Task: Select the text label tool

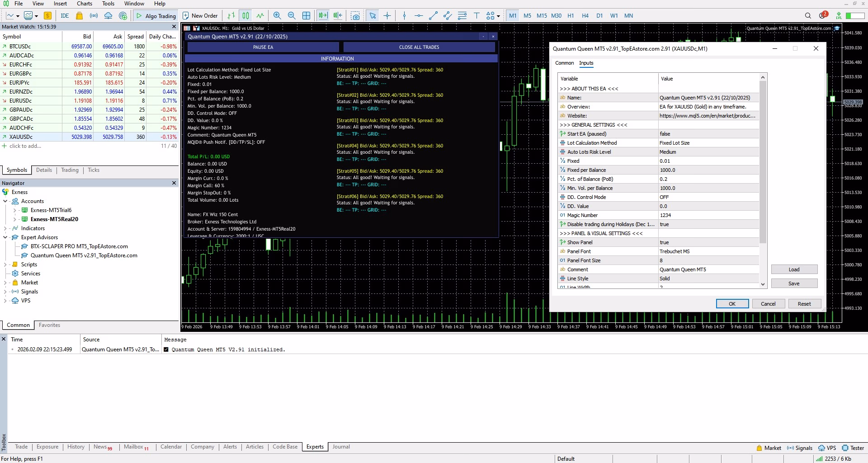Action: point(476,15)
